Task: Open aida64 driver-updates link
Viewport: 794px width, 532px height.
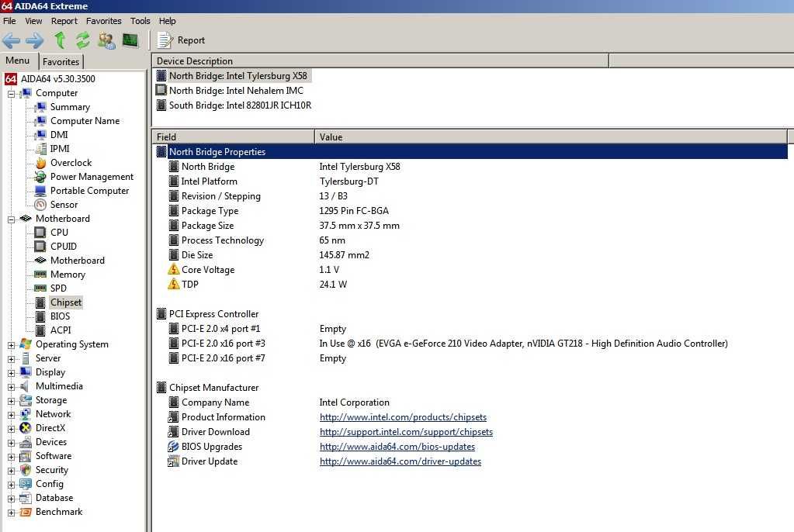Action: (x=400, y=461)
